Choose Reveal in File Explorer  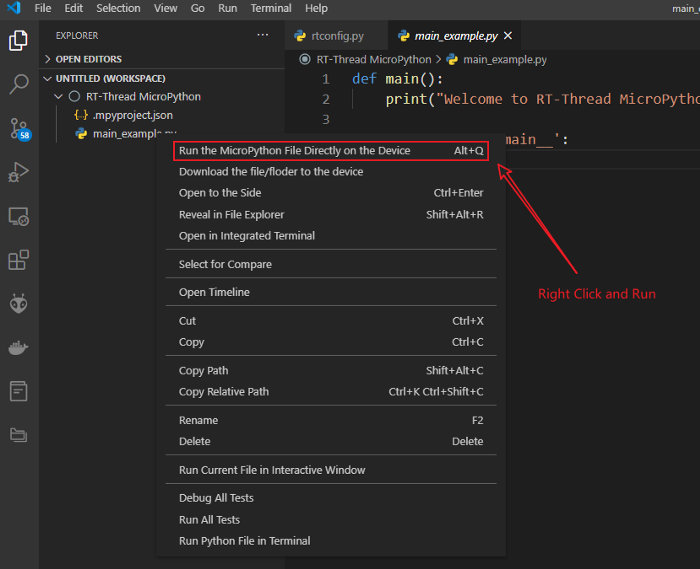pyautogui.click(x=331, y=215)
